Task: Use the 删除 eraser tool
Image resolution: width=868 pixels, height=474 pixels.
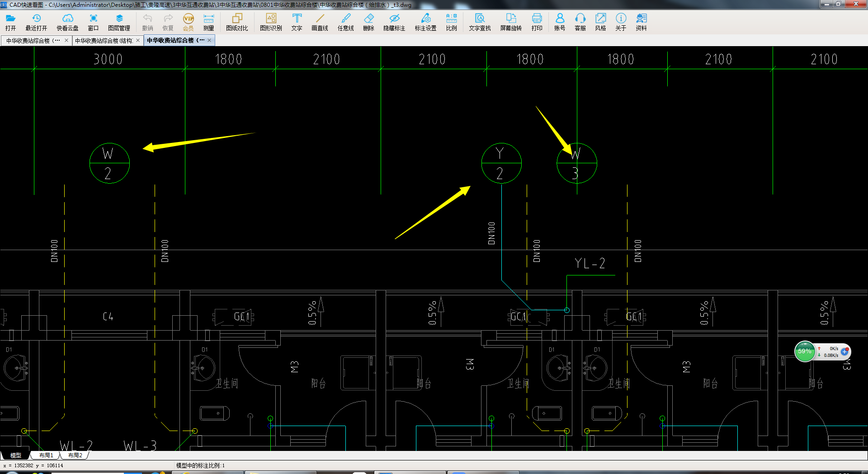Action: 368,22
